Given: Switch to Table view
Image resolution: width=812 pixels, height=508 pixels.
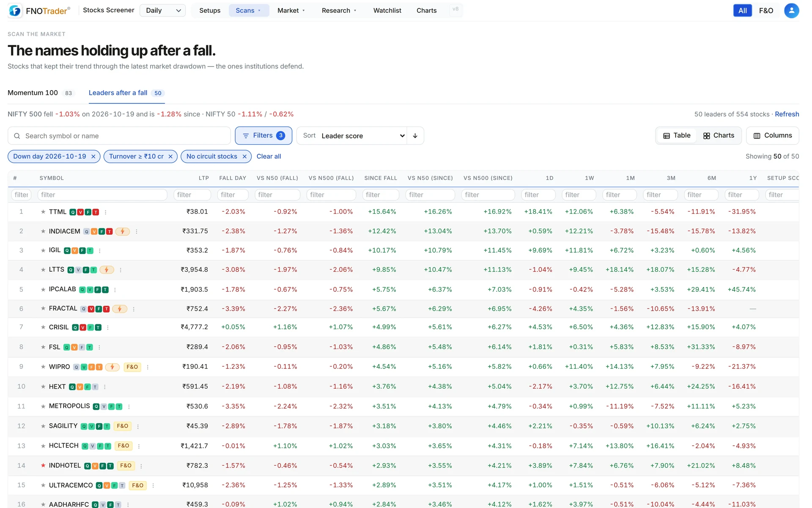Looking at the screenshot, I should (x=677, y=135).
